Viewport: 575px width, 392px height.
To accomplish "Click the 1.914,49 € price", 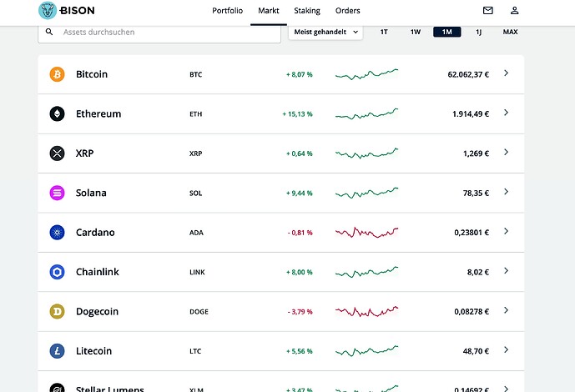I will pos(471,114).
